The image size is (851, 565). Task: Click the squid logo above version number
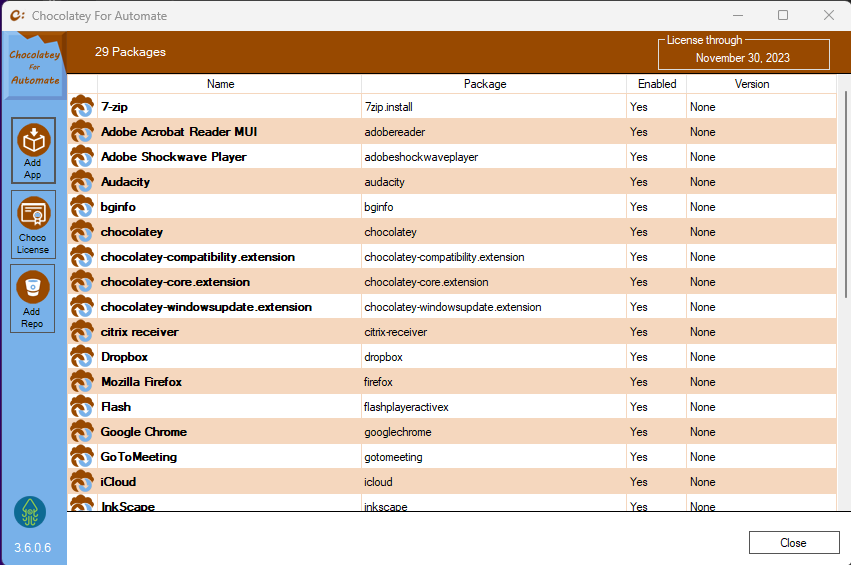tap(30, 512)
